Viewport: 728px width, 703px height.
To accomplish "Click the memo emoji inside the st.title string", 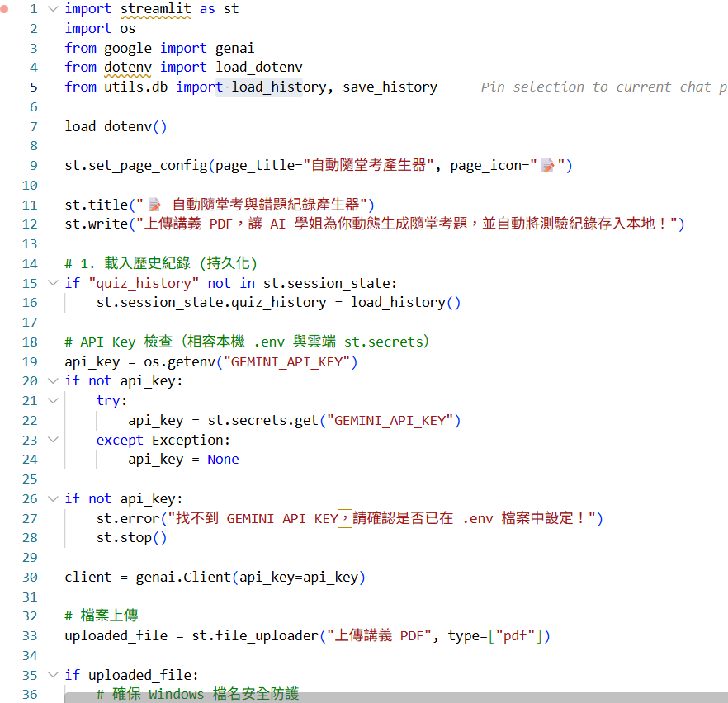I will 154,205.
